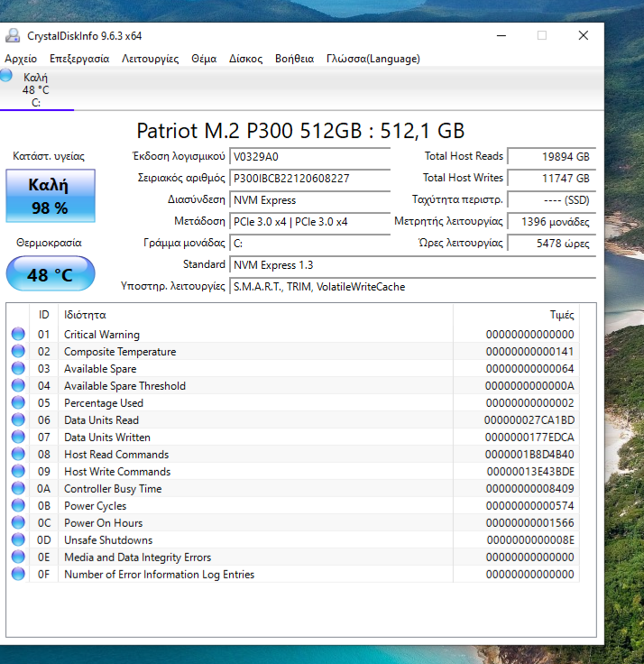Click the serial number field P300IBCB22120608227
Screen dimensions: 644x664
309,179
